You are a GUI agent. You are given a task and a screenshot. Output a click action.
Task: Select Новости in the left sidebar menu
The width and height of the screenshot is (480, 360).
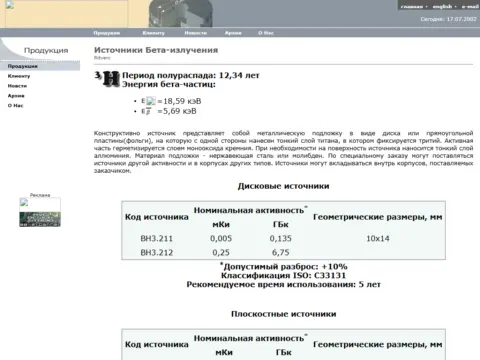click(17, 86)
